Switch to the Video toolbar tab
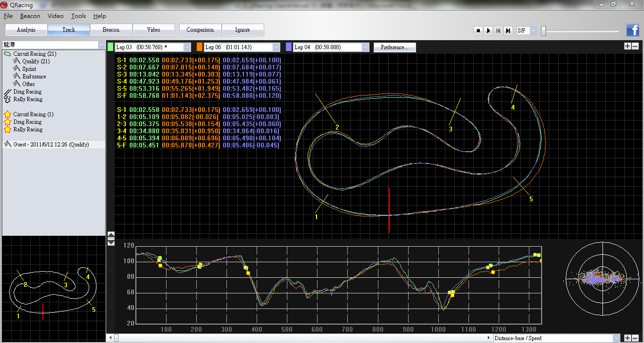 click(x=154, y=30)
